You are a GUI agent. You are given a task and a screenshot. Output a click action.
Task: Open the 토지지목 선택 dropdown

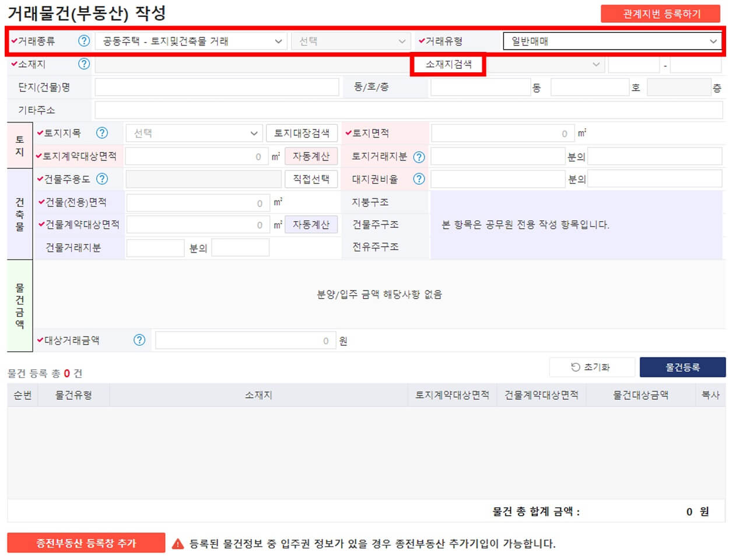pos(194,133)
